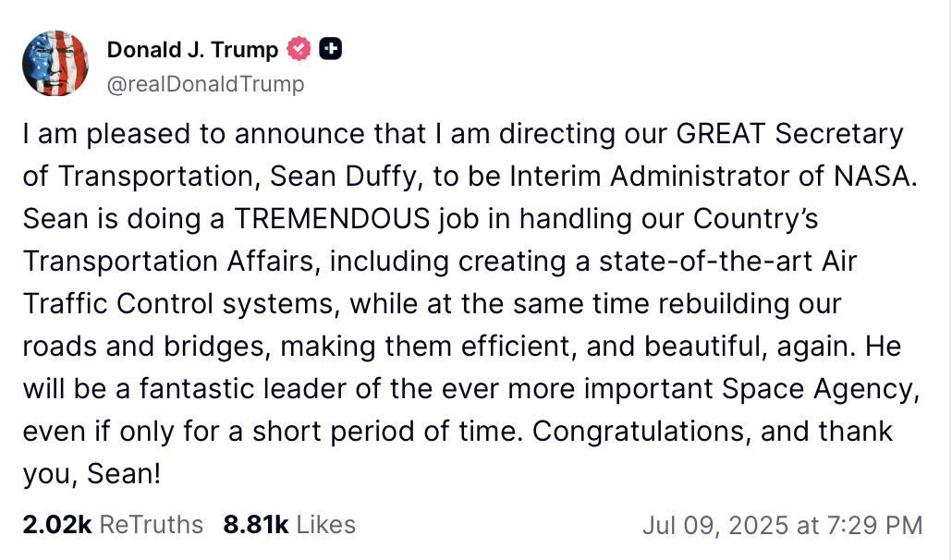Open the Jul 09, 2025 timestamp
This screenshot has height=560, width=952.
(783, 526)
